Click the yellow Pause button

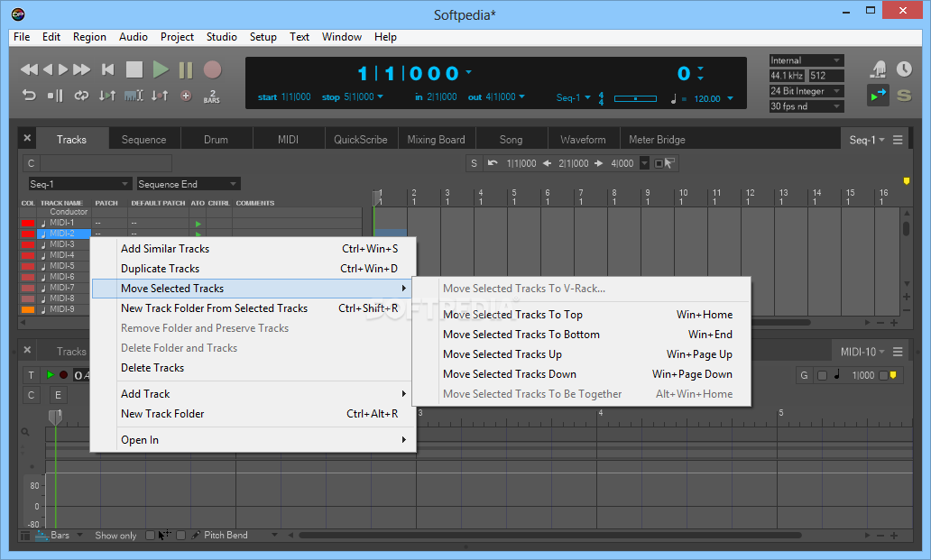click(x=186, y=70)
